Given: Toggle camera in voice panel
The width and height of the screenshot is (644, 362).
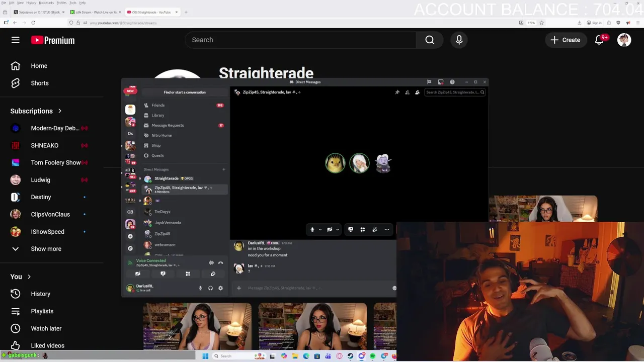Looking at the screenshot, I should pos(138,274).
